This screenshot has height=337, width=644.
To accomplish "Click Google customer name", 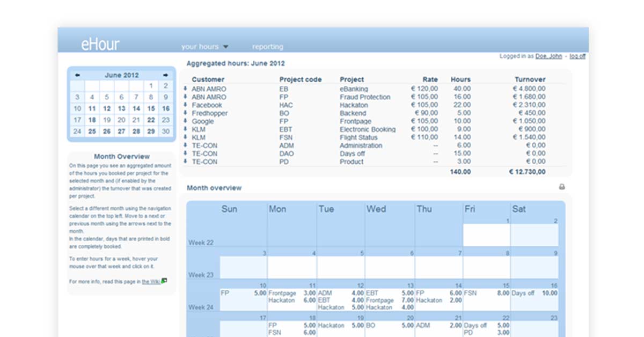I will click(203, 121).
